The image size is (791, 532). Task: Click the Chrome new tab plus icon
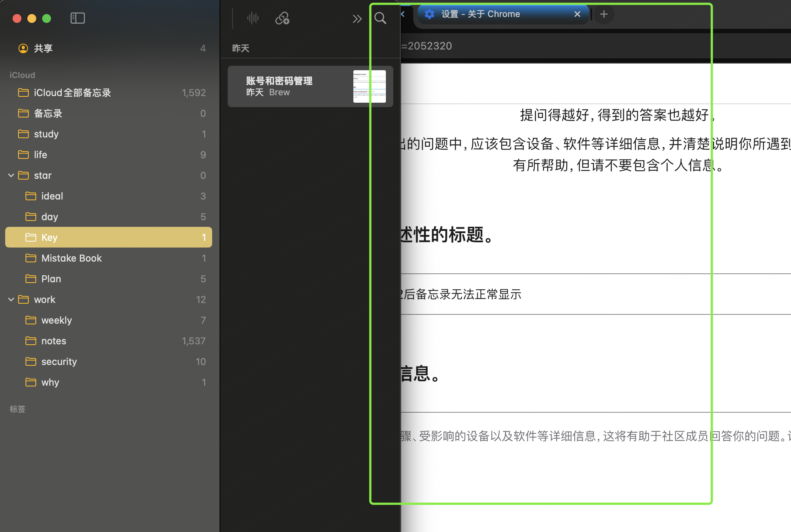click(x=604, y=14)
